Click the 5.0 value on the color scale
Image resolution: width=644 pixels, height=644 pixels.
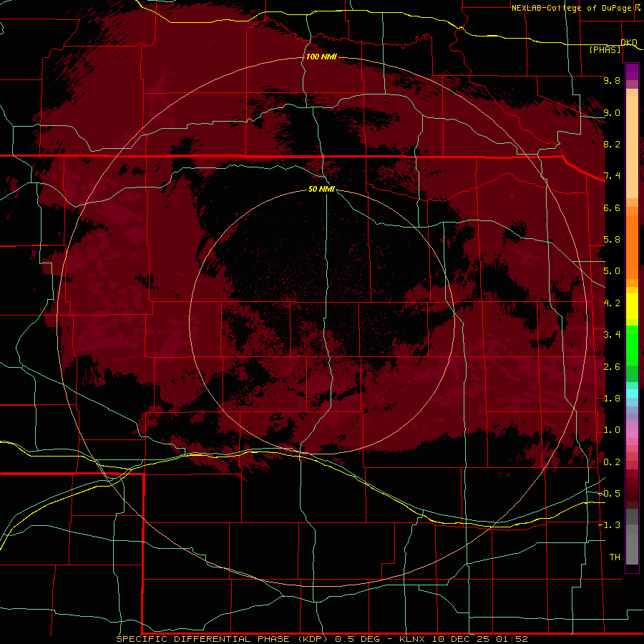click(x=612, y=271)
